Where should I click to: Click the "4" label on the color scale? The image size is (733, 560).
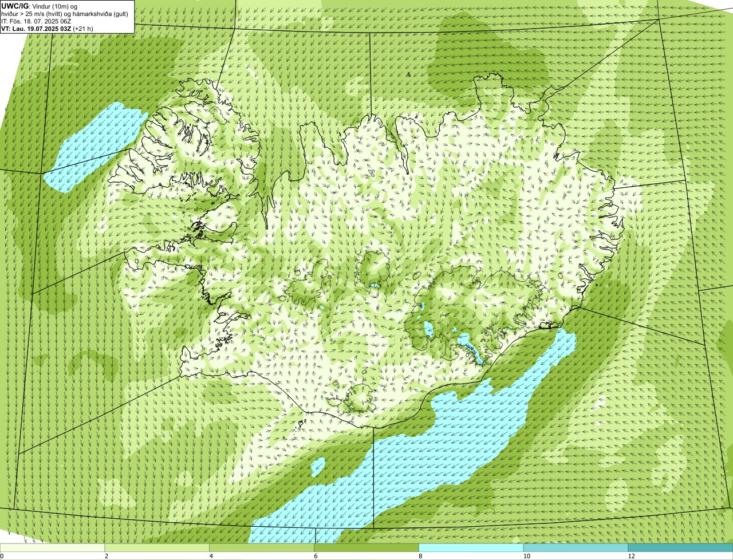pyautogui.click(x=211, y=556)
